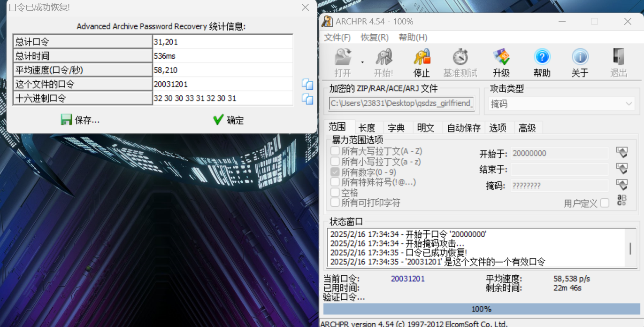Expand the arrow next to 打开
The width and height of the screenshot is (644, 327).
362,62
